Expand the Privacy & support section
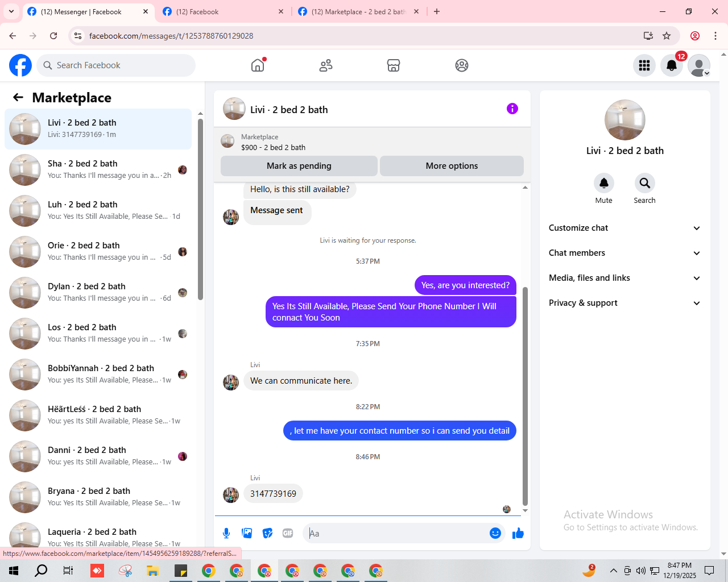 pyautogui.click(x=624, y=303)
